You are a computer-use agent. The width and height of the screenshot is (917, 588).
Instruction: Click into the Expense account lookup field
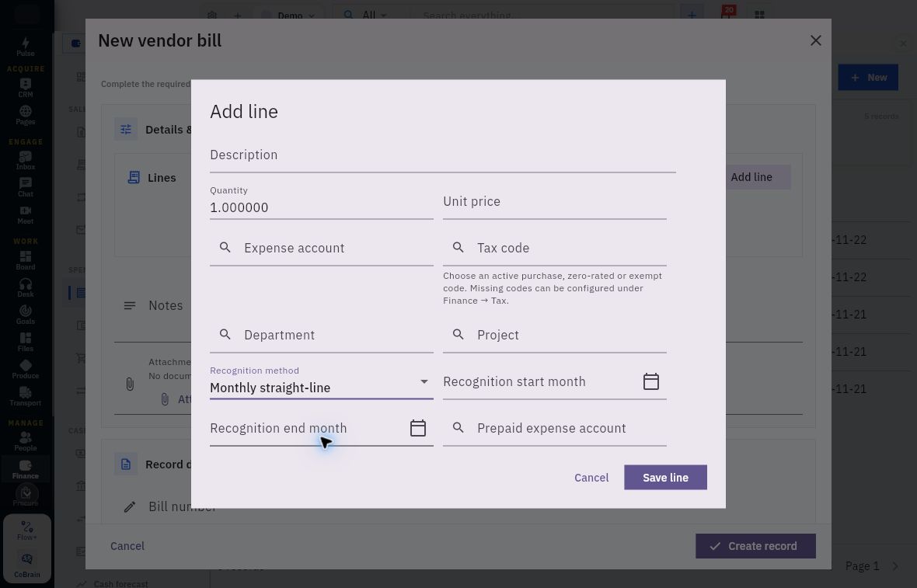[321, 249]
